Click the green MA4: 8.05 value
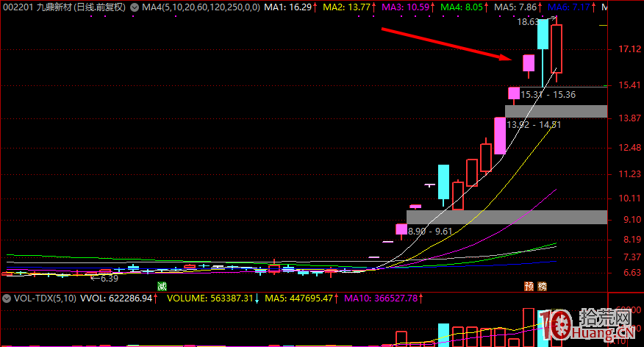644x347 pixels. click(461, 7)
